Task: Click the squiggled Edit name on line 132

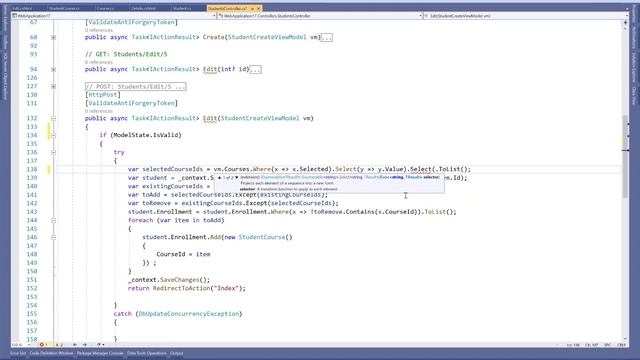Action: coord(210,118)
